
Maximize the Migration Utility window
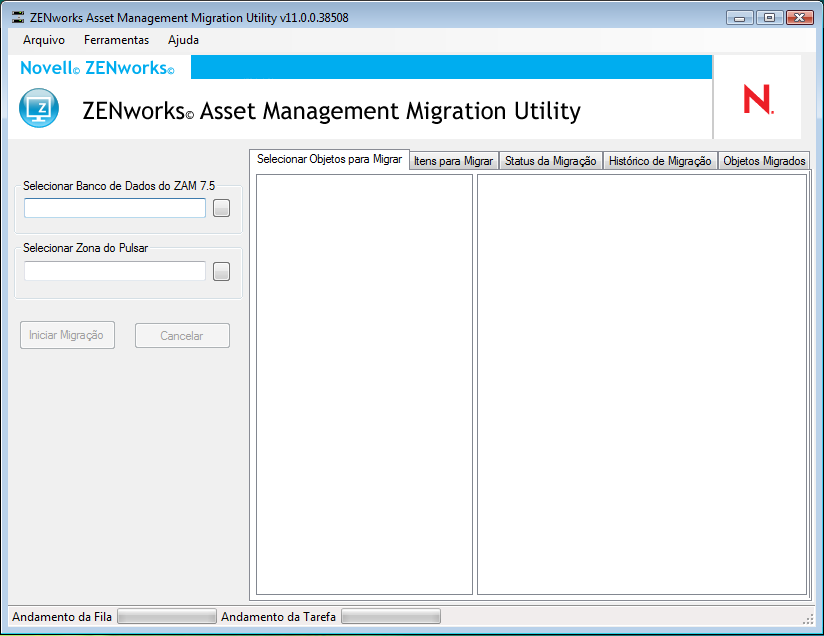coord(769,18)
